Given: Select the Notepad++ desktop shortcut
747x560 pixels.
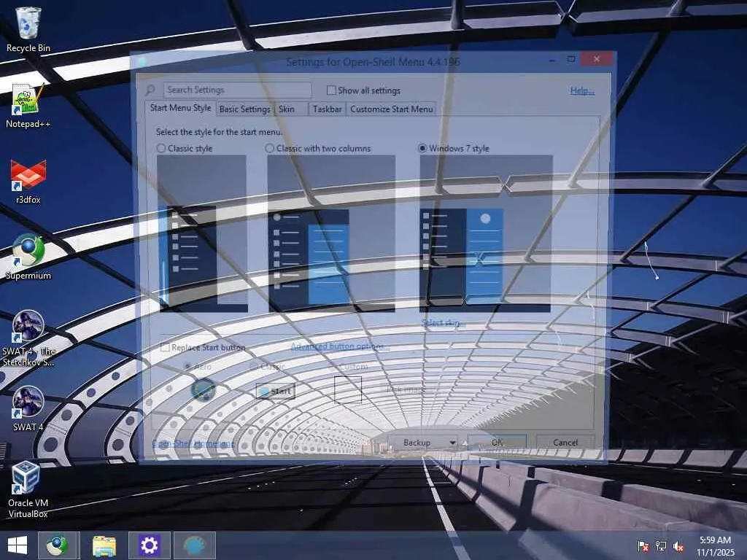Looking at the screenshot, I should click(x=28, y=106).
